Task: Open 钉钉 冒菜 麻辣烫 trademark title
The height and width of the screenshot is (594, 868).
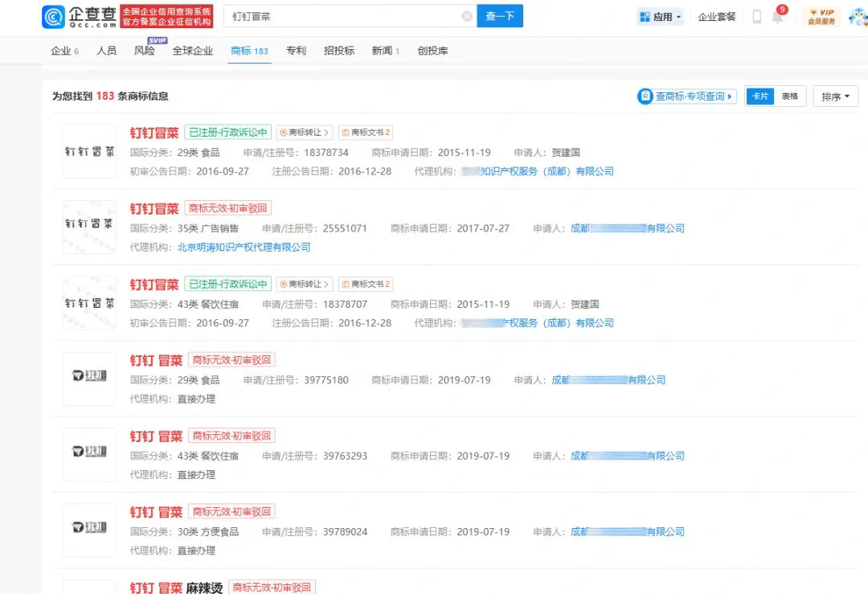Action: tap(176, 588)
